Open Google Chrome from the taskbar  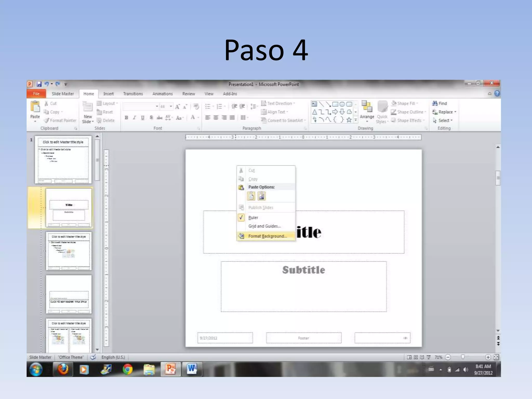click(x=127, y=369)
